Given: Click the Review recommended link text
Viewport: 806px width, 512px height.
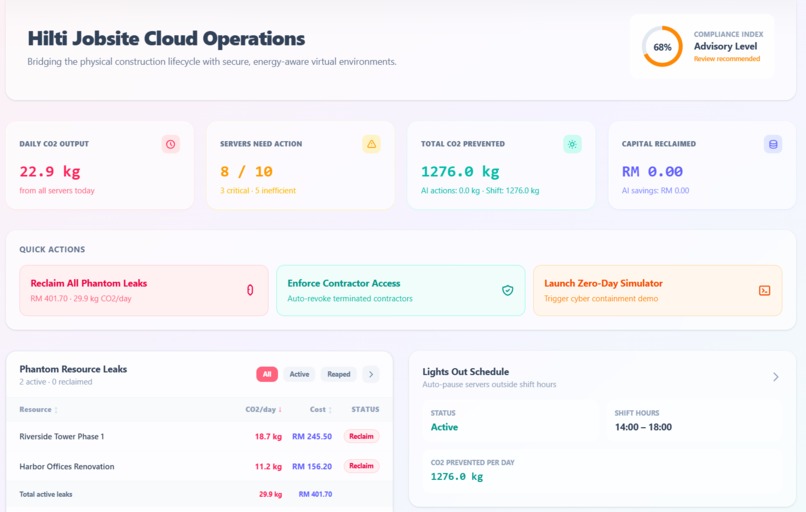Looking at the screenshot, I should [727, 59].
